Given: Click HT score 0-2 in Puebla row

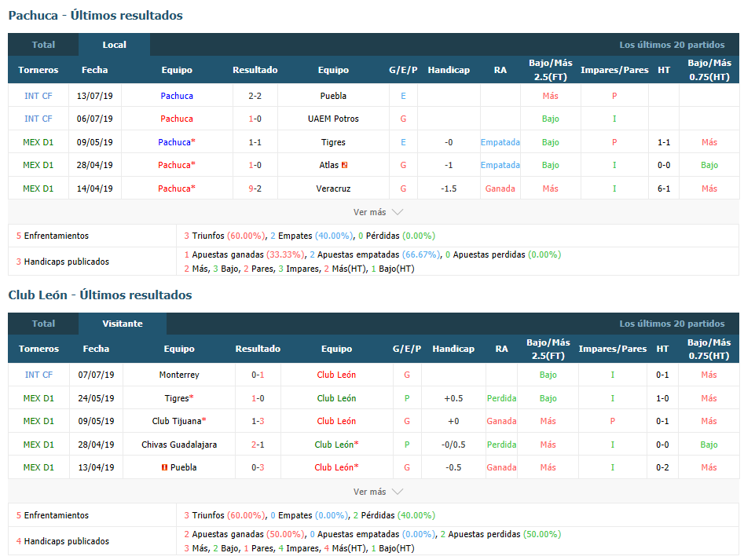Looking at the screenshot, I should coord(662,467).
